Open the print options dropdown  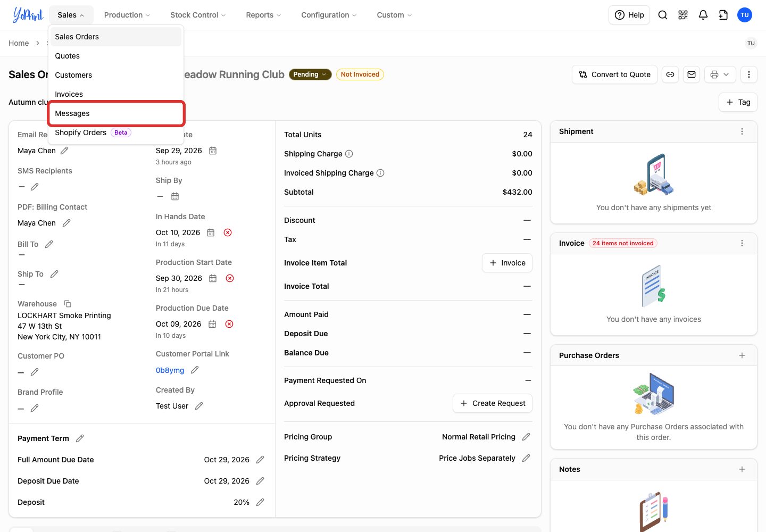click(720, 74)
